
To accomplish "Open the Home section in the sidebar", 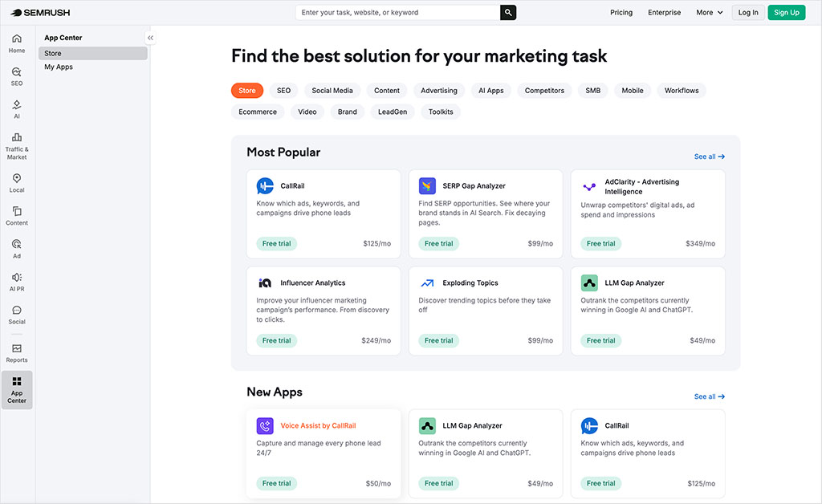I will 17,43.
